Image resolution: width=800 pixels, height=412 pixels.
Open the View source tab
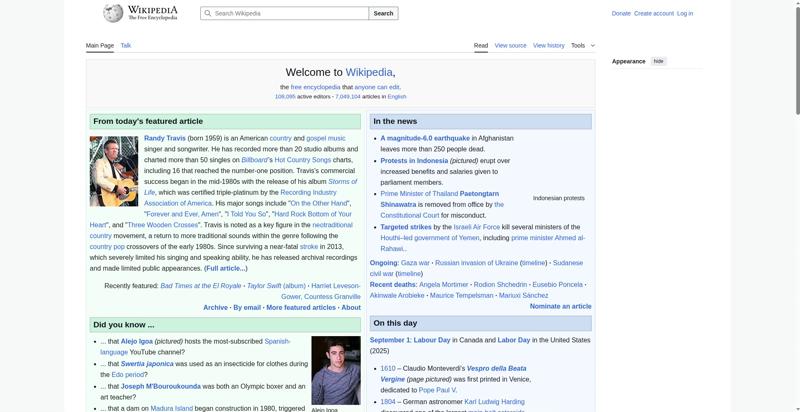pyautogui.click(x=510, y=45)
